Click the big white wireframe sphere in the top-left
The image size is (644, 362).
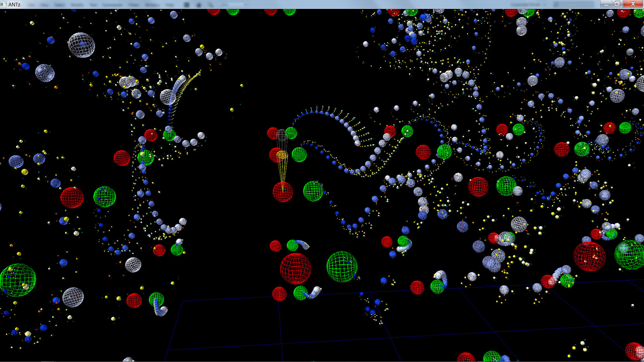[81, 45]
